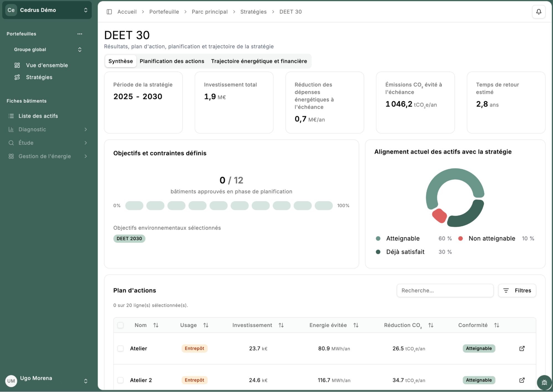553x392 pixels.
Task: Sort by Conformité column arrows
Action: point(497,325)
